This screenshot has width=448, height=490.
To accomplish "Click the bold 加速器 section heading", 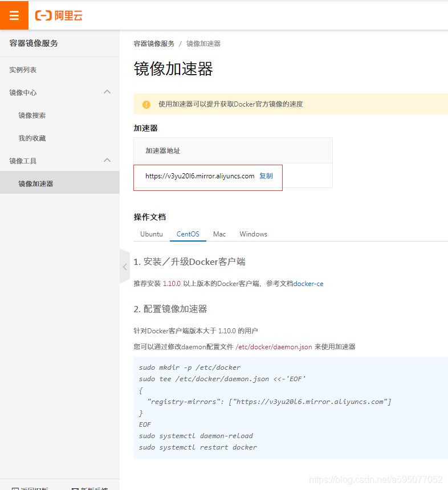I will point(146,128).
